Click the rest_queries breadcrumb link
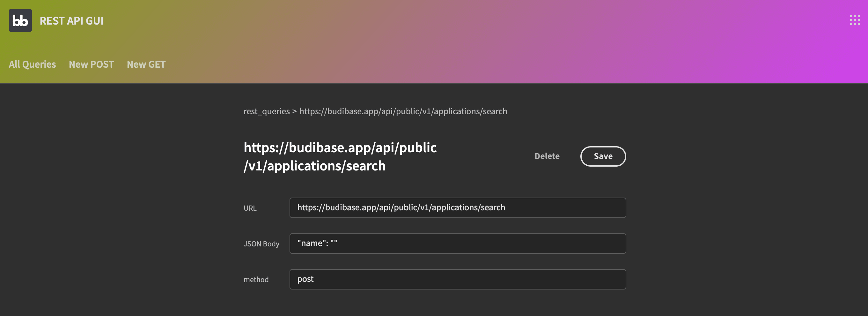 [x=267, y=111]
